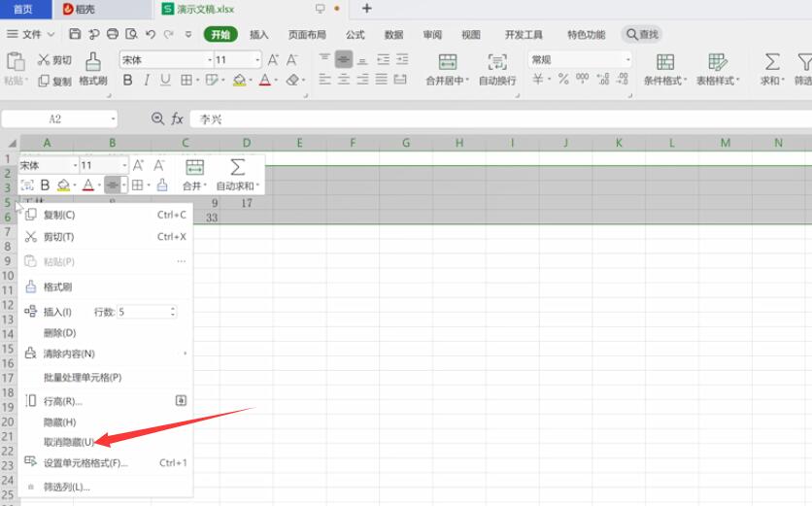Open the File (文件) menu dropdown
This screenshot has width=812, height=506.
coord(30,34)
